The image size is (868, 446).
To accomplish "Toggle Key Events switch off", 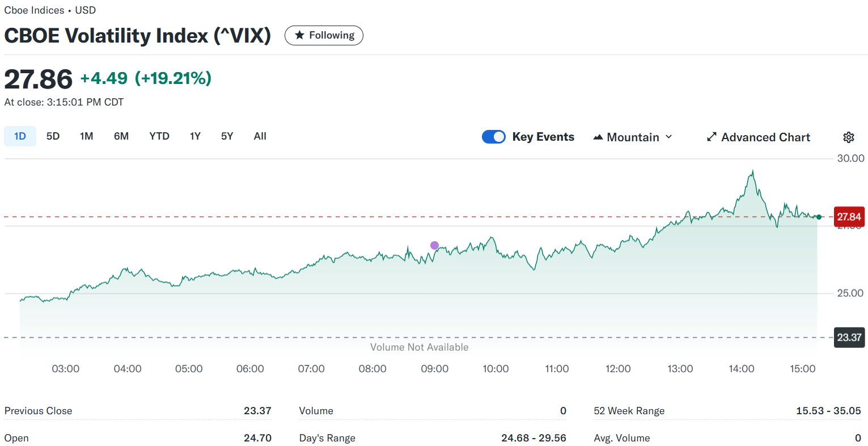I will (x=493, y=137).
